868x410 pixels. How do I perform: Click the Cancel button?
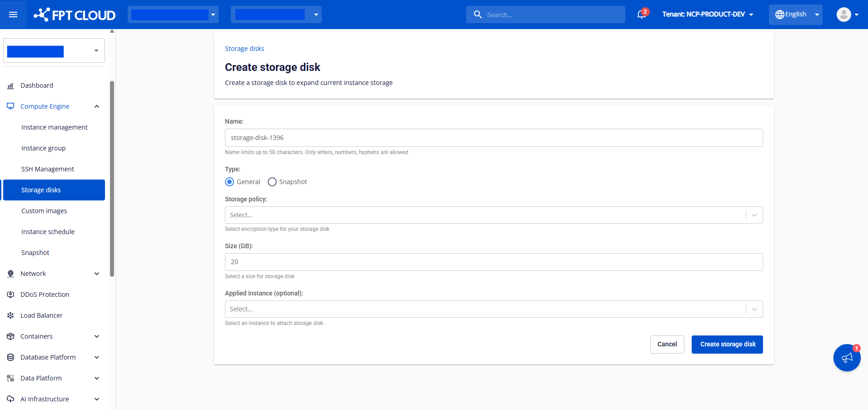667,344
